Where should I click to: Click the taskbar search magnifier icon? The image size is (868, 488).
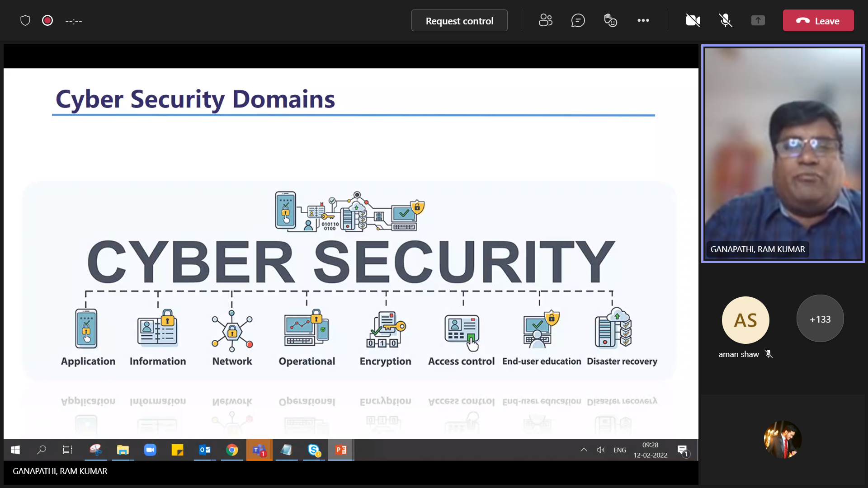click(42, 450)
